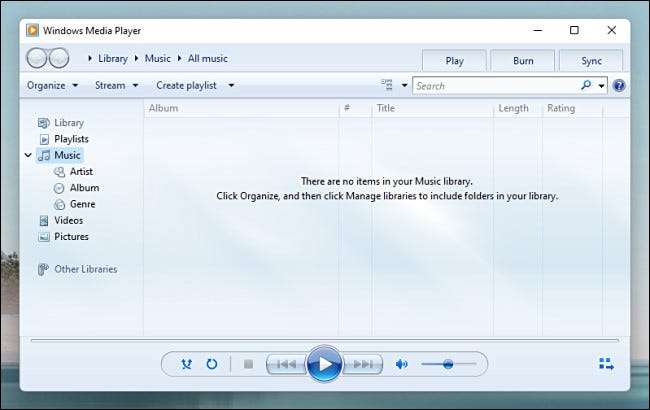Switch to the Burn tab
The height and width of the screenshot is (410, 650).
(523, 61)
